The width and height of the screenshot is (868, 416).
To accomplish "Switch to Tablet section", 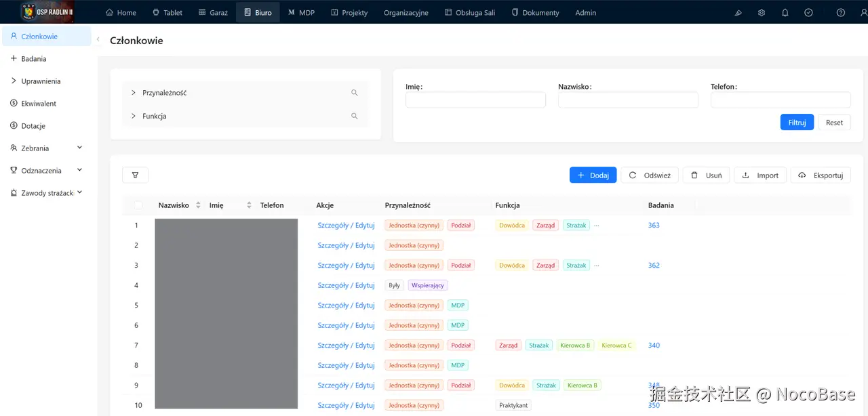I will (x=167, y=12).
